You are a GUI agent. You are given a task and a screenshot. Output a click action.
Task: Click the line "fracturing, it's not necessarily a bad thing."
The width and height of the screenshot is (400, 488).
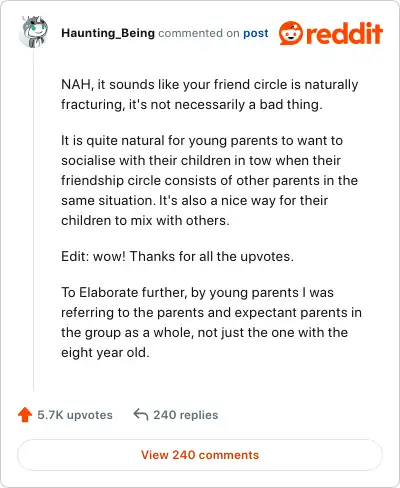pyautogui.click(x=192, y=104)
